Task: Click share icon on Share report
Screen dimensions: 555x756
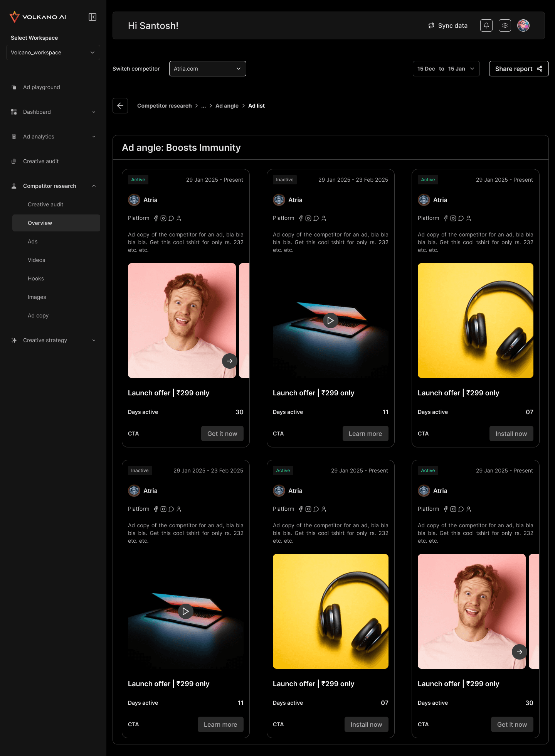Action: click(540, 69)
